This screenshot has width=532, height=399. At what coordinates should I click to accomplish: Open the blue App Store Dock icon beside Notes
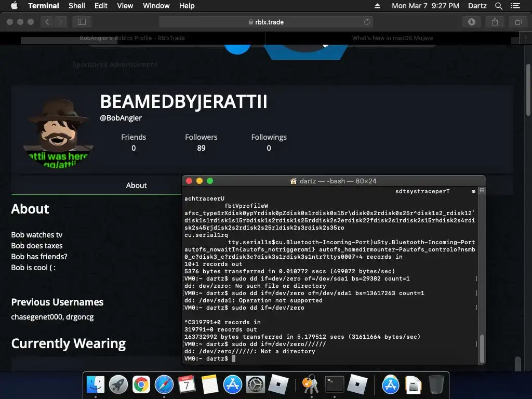(x=232, y=385)
